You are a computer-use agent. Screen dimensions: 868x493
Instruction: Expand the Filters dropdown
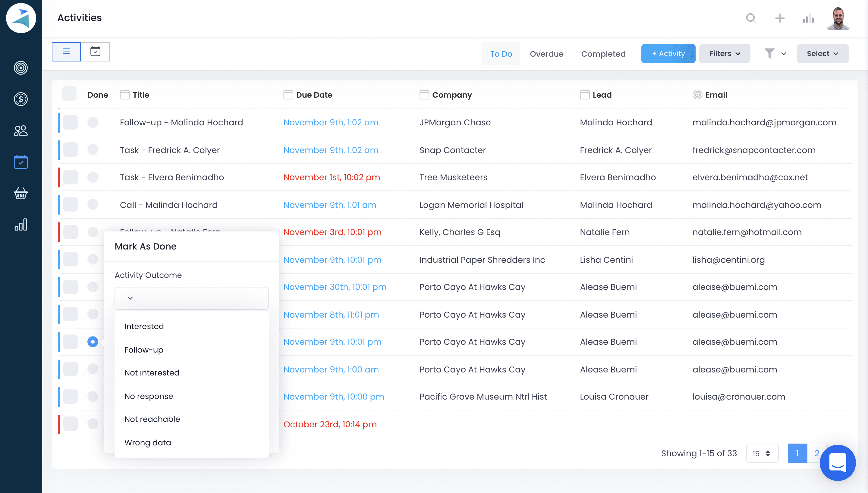click(725, 54)
